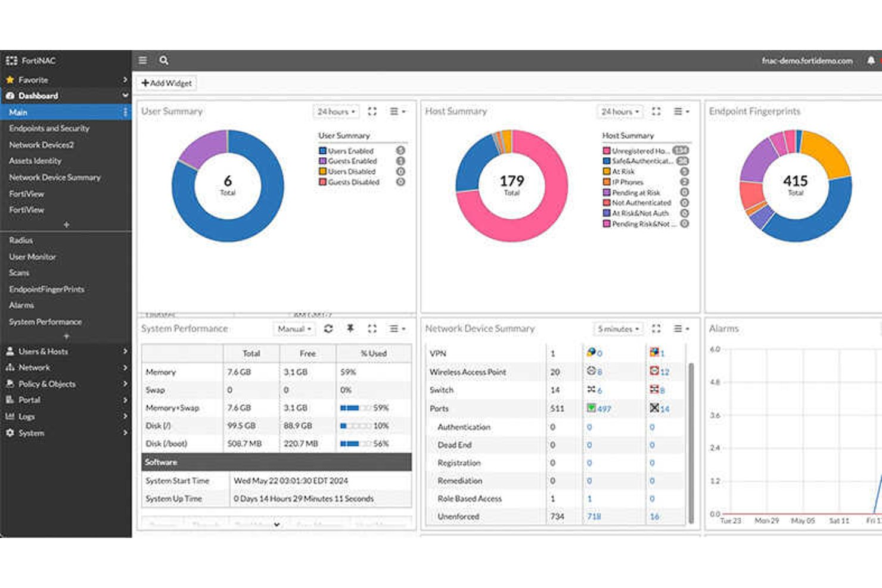This screenshot has height=588, width=882.
Task: Click the User Summary donut chart
Action: pos(228,186)
